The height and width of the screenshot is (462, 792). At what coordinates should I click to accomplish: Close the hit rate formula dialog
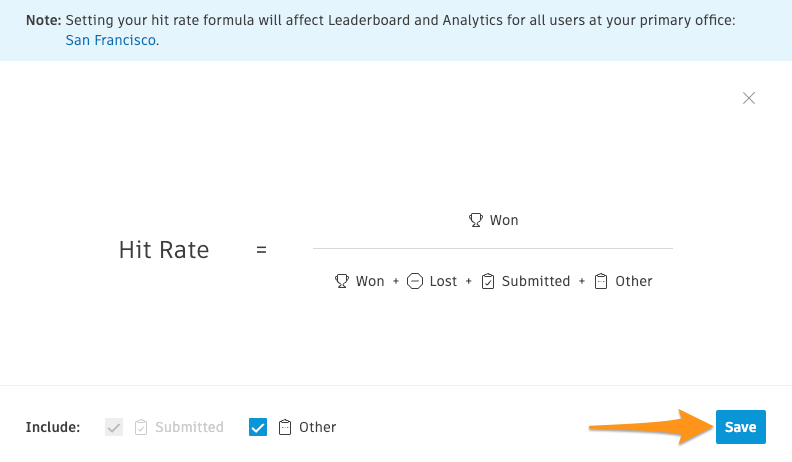[749, 98]
